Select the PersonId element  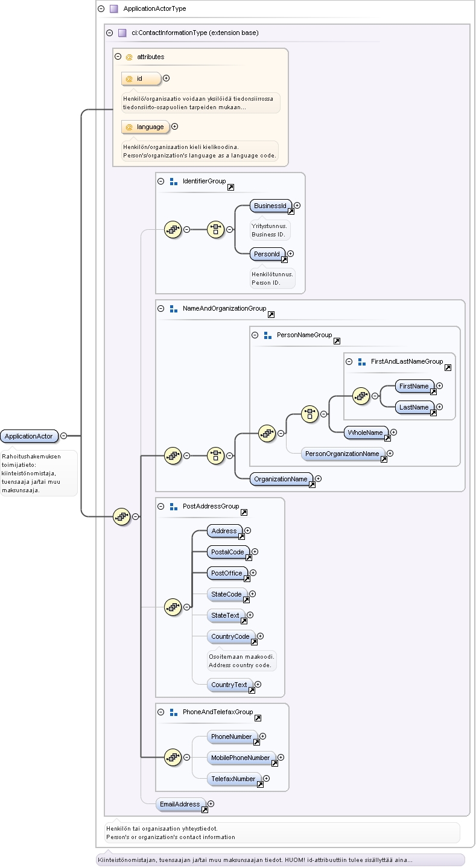click(267, 255)
